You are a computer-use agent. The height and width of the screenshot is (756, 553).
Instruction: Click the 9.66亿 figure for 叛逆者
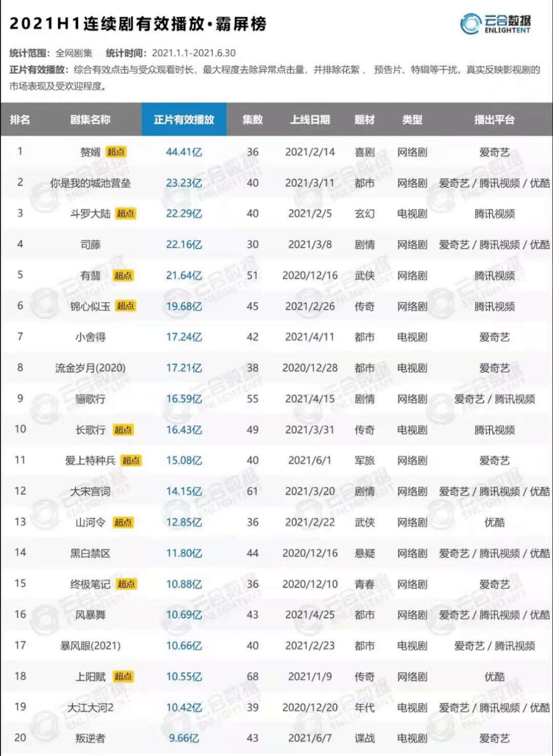pyautogui.click(x=184, y=738)
